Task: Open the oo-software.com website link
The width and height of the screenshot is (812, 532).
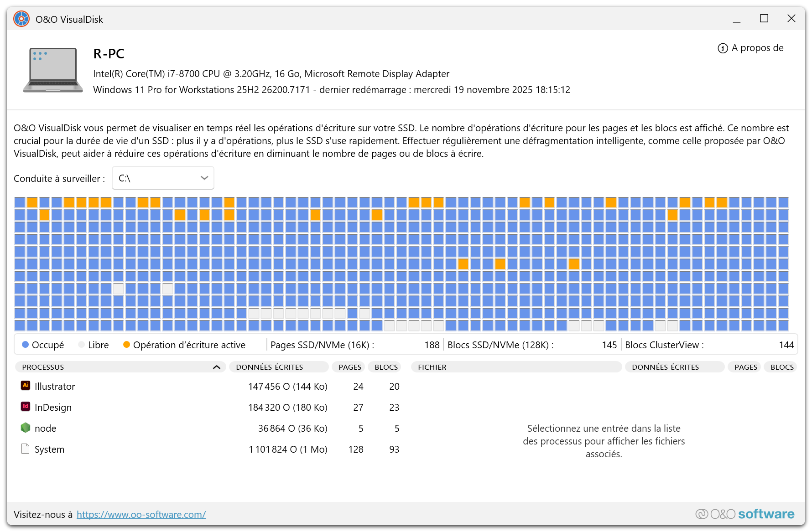Action: (x=141, y=515)
